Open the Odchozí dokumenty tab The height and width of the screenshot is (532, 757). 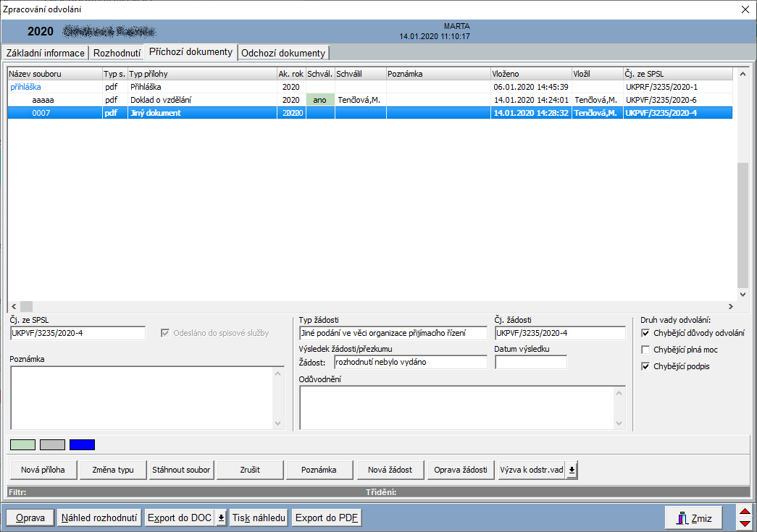pos(283,53)
